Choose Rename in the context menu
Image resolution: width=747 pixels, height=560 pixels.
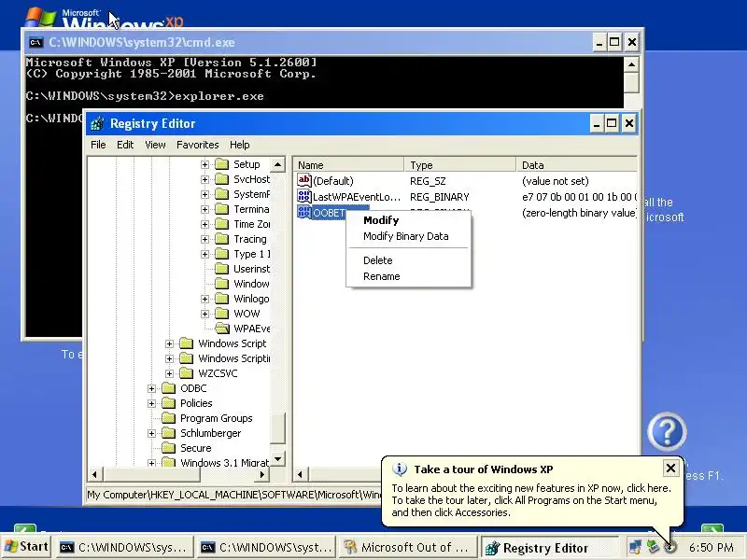pyautogui.click(x=381, y=276)
